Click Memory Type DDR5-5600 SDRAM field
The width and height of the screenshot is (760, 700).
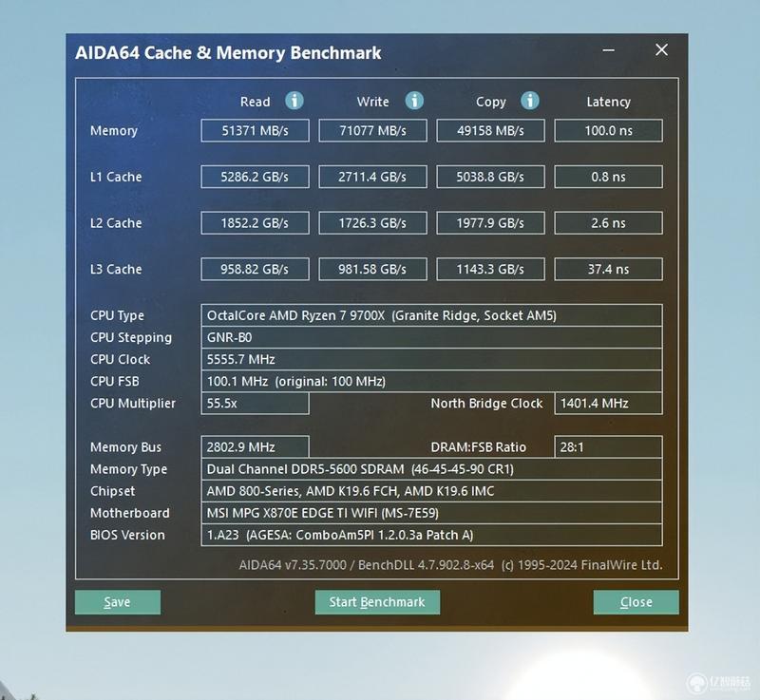click(431, 469)
